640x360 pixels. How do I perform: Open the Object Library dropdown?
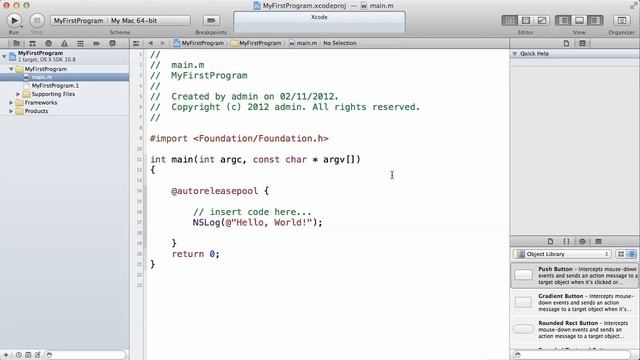[562, 254]
